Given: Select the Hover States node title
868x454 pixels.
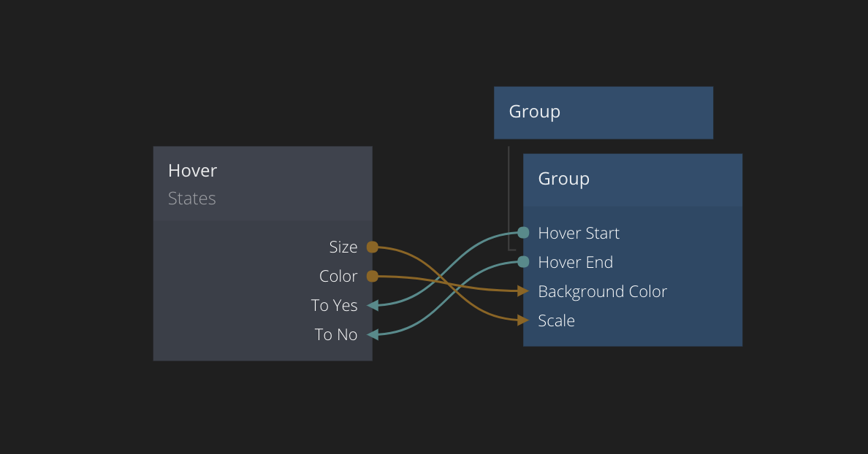Looking at the screenshot, I should pos(193,170).
